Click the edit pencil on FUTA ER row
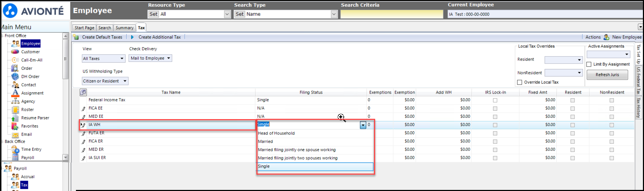The image size is (644, 191). (83, 133)
